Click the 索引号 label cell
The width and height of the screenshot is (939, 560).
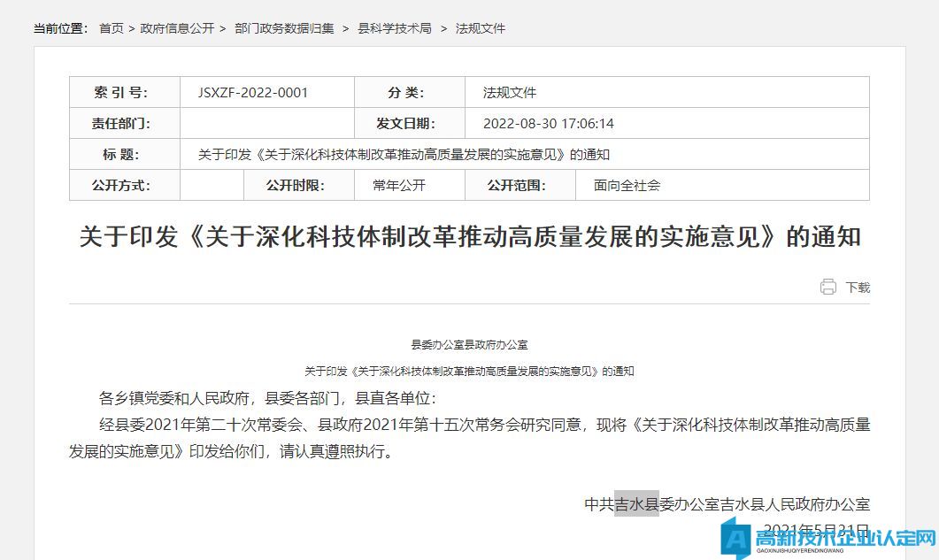125,93
